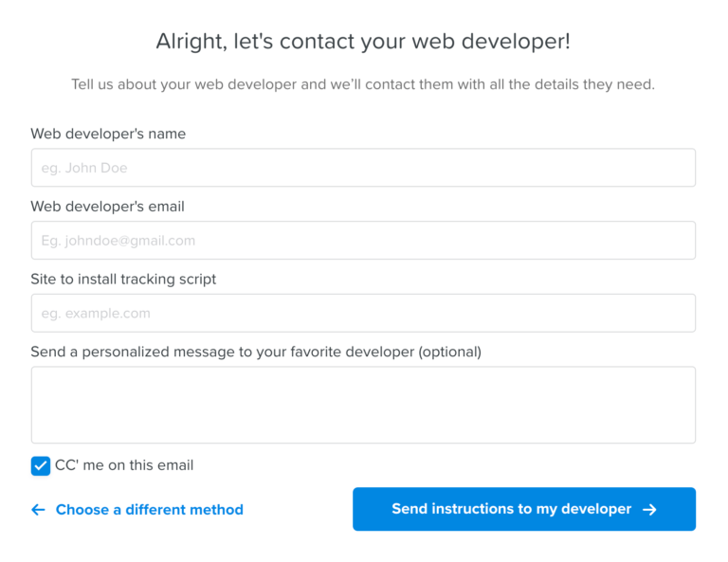Click the "CC' me on this email" label text
Screen dimensions: 728x562
point(124,465)
